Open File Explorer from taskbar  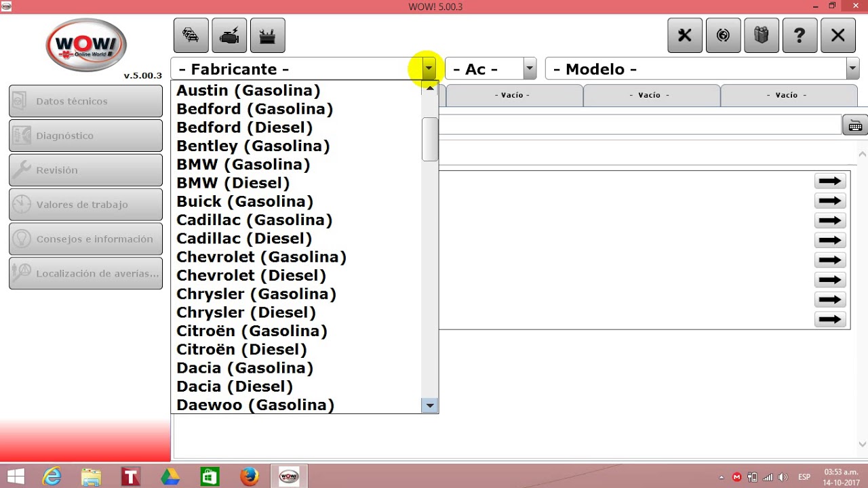[91, 476]
